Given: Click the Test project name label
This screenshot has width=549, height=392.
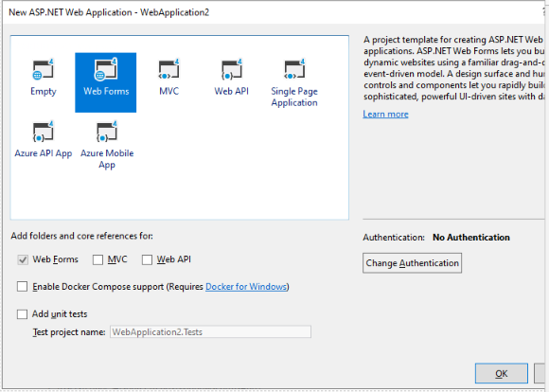Looking at the screenshot, I should (x=69, y=331).
